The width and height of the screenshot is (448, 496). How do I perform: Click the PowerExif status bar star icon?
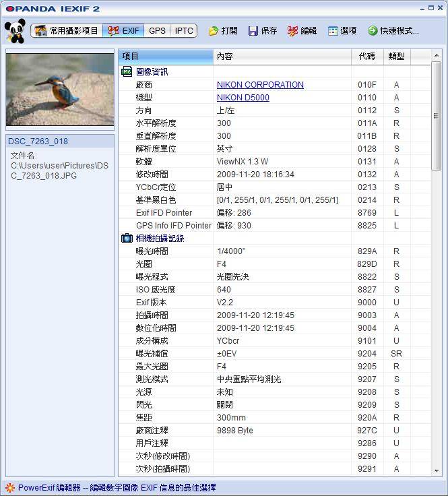coord(10,487)
